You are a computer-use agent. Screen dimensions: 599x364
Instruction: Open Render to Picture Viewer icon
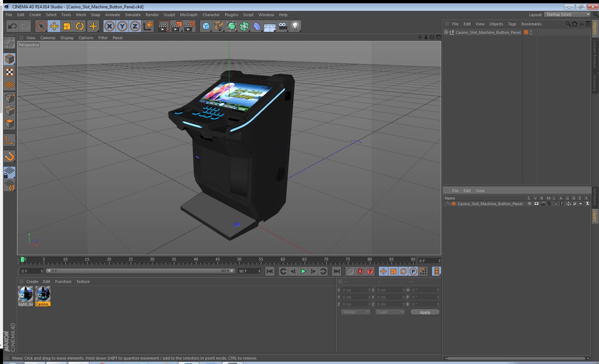coord(177,26)
